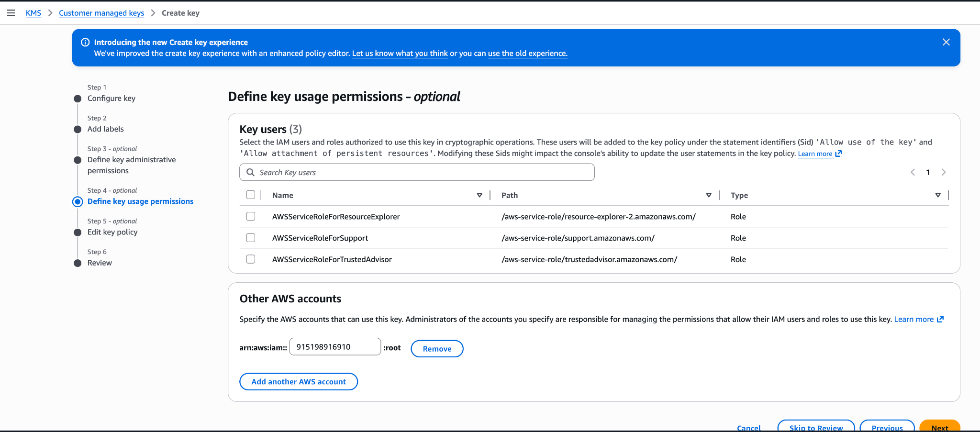Screen dimensions: 980x432
Task: Go to Step 5 Edit key policy
Action: (x=112, y=232)
